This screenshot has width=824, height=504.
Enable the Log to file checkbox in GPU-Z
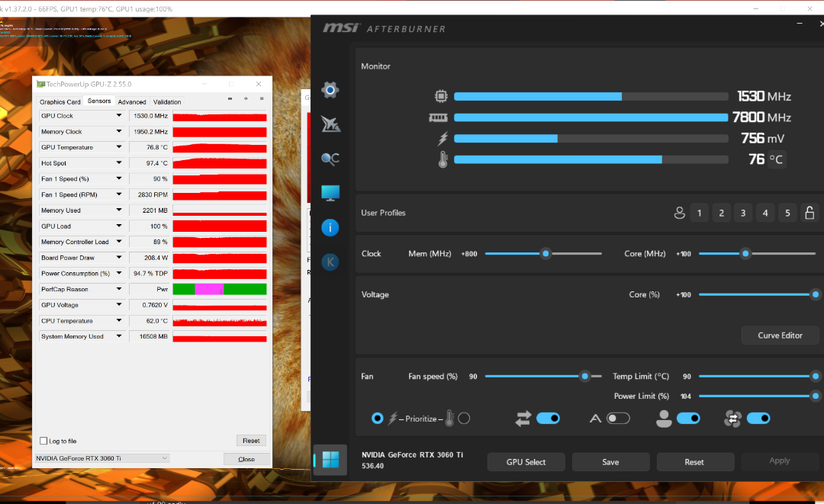point(43,441)
